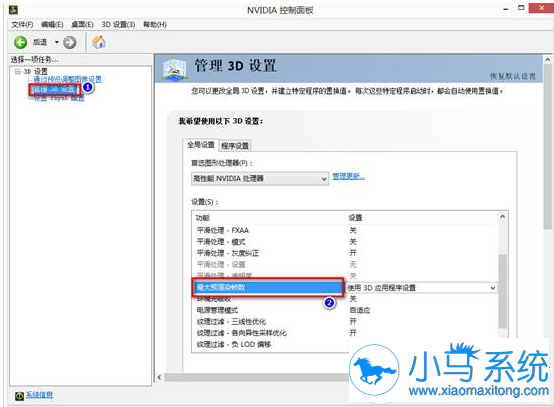554x407 pixels.
Task: Minimize the NVIDIA control panel window
Action: pyautogui.click(x=506, y=8)
